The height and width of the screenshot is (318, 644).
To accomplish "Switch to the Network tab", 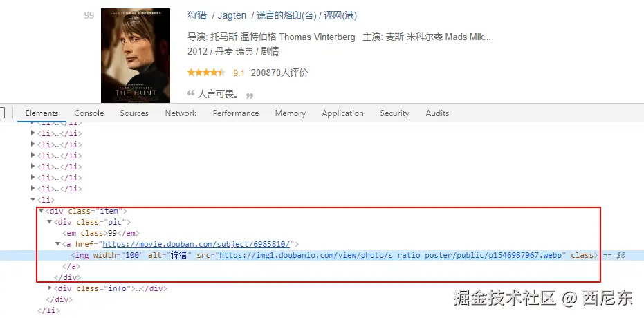I will (x=181, y=113).
